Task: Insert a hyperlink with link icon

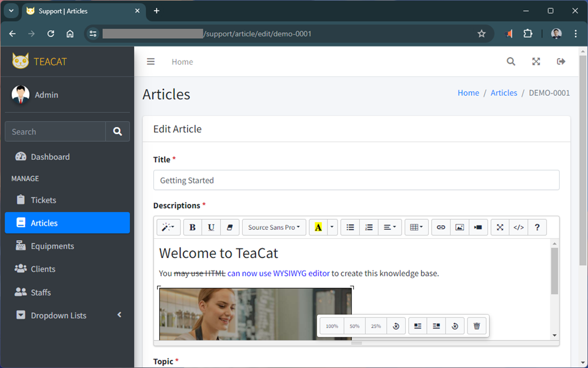Action: (x=441, y=227)
